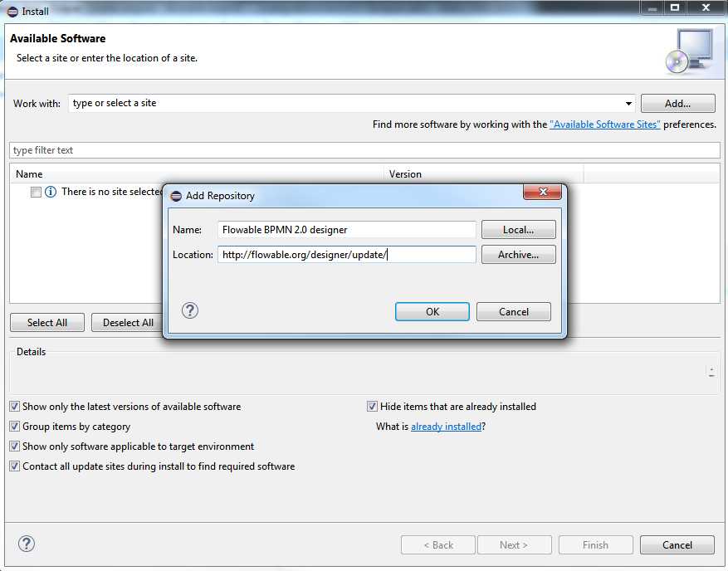This screenshot has height=571, width=728.
Task: Open the 'Available Software Sites' preferences link
Action: point(604,124)
